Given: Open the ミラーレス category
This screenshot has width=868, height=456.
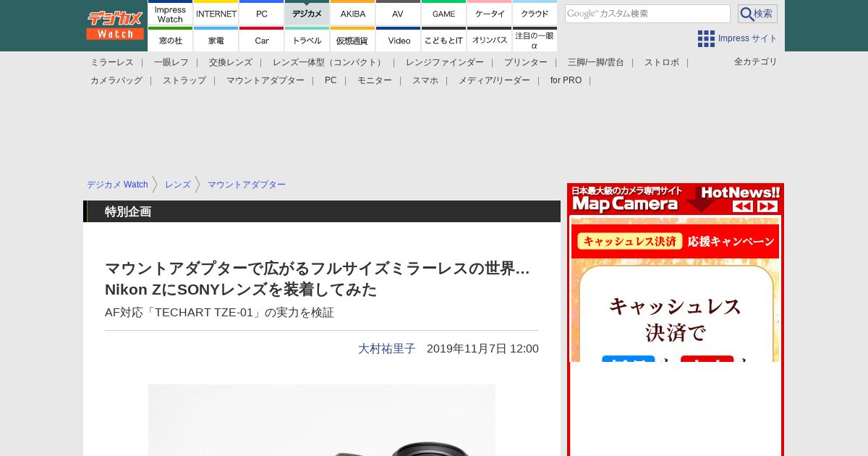Looking at the screenshot, I should [x=112, y=62].
